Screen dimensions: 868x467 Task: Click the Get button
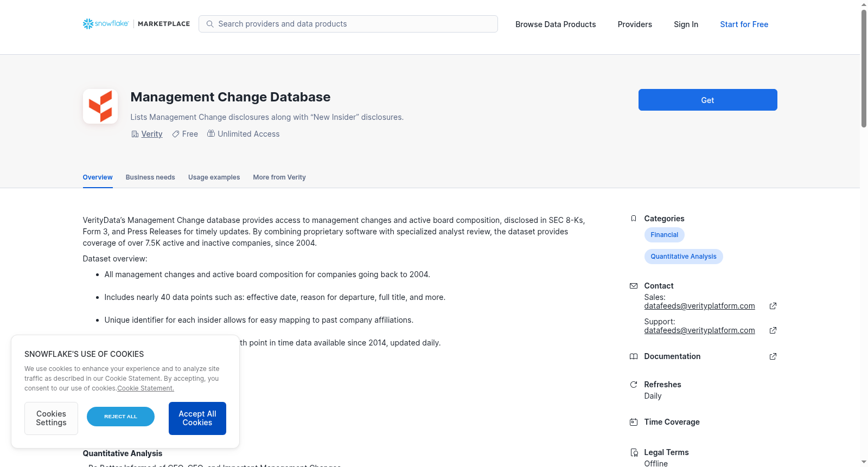pos(707,100)
